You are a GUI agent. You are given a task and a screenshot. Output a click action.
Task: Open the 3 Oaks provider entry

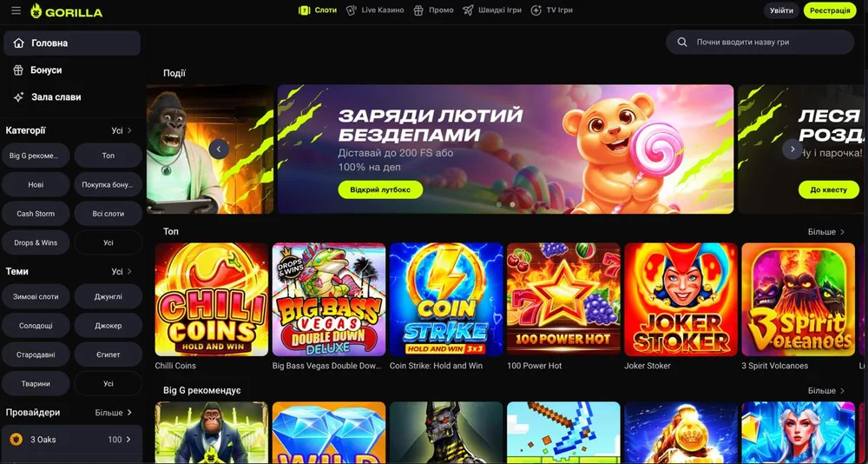(x=72, y=440)
